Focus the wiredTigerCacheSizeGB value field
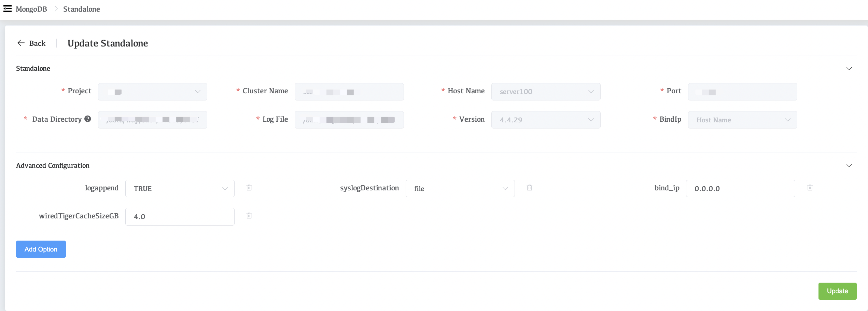 (x=180, y=217)
